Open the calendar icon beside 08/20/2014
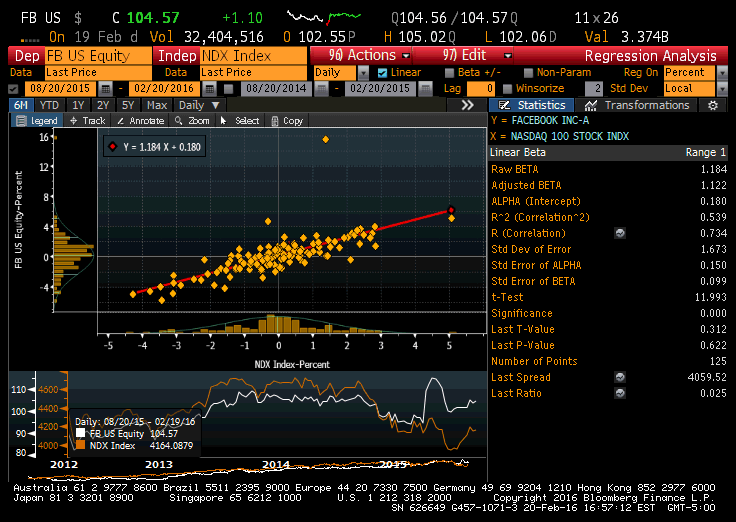 322,89
